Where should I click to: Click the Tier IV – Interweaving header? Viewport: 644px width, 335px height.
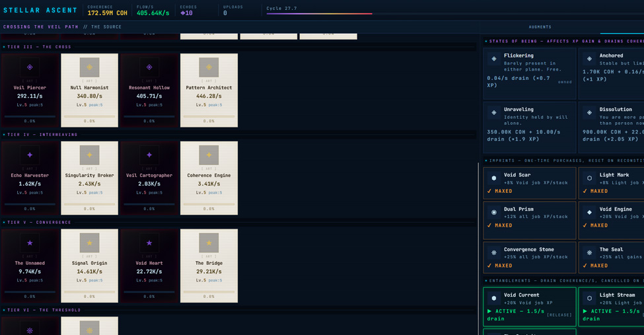pos(42,134)
